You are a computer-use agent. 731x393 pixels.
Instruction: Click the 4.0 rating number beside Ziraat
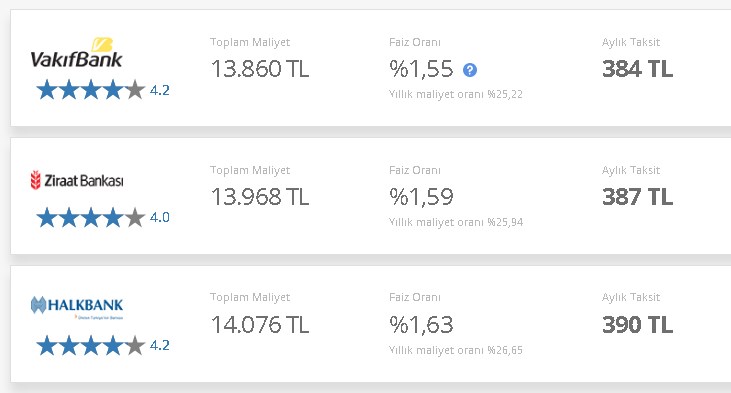pyautogui.click(x=159, y=217)
